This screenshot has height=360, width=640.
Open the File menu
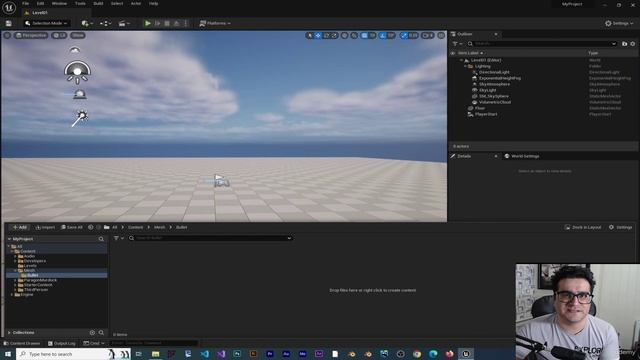pyautogui.click(x=25, y=3)
